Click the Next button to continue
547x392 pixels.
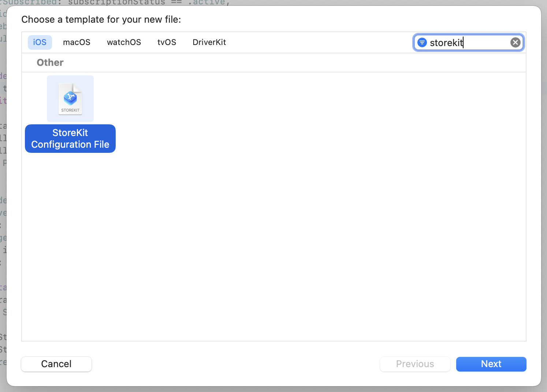pyautogui.click(x=491, y=364)
